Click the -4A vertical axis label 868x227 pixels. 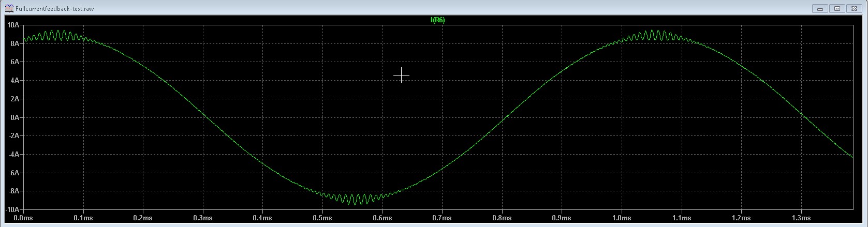tap(14, 154)
